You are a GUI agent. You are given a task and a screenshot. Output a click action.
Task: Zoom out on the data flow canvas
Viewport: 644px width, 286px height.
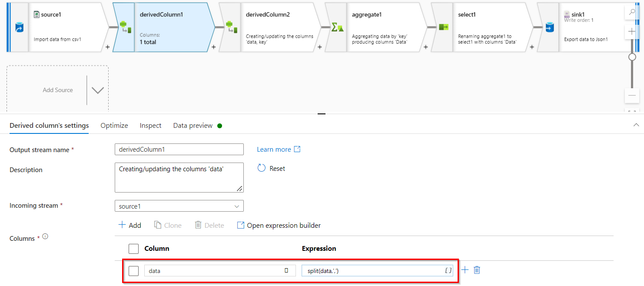632,96
